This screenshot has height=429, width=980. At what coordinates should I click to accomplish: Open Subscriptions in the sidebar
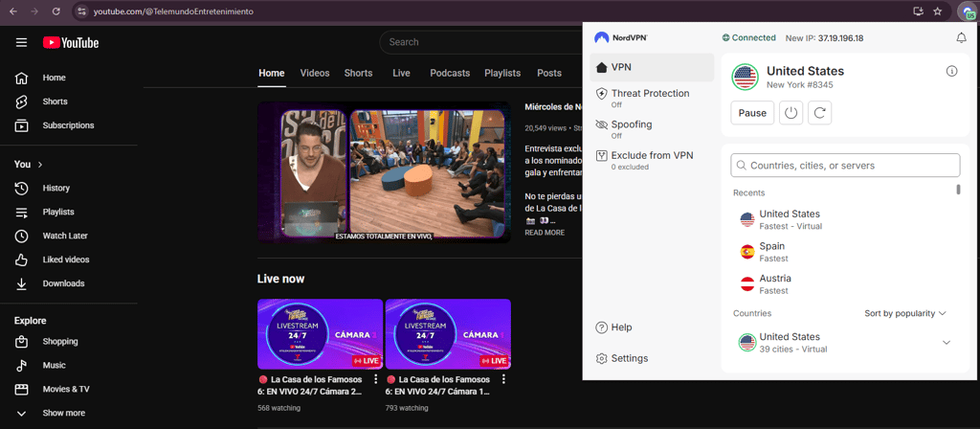pyautogui.click(x=69, y=125)
